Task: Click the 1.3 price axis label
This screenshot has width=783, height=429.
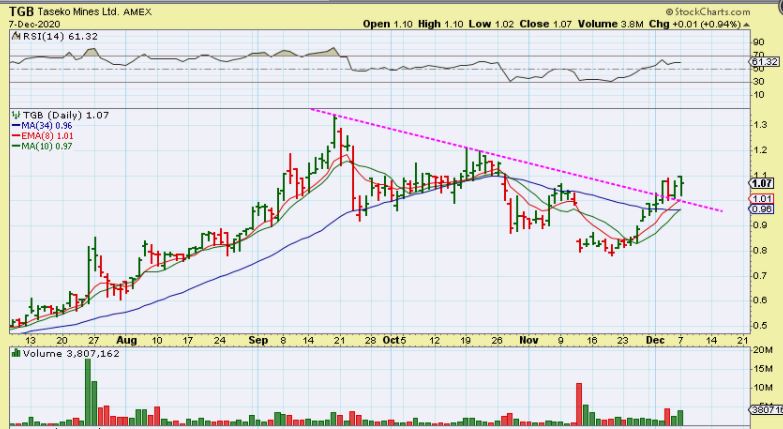Action: [x=761, y=125]
